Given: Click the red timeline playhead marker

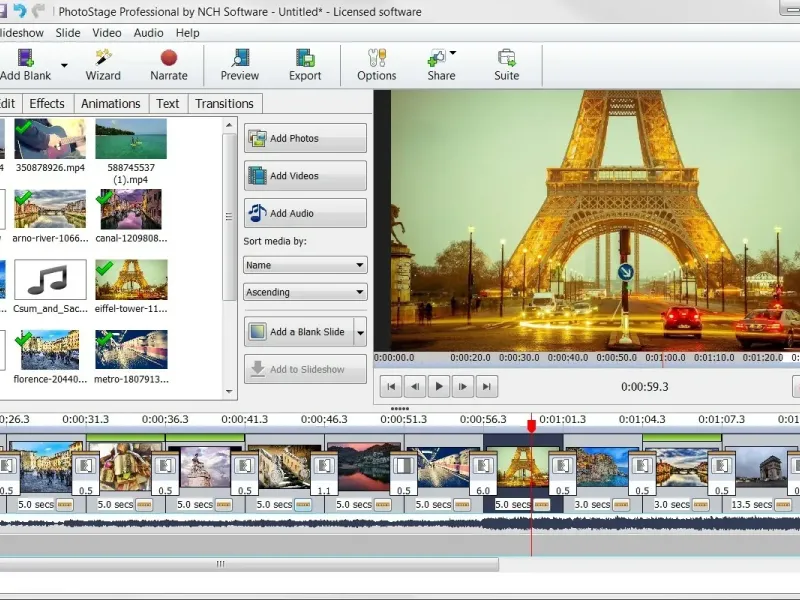Looking at the screenshot, I should click(531, 426).
